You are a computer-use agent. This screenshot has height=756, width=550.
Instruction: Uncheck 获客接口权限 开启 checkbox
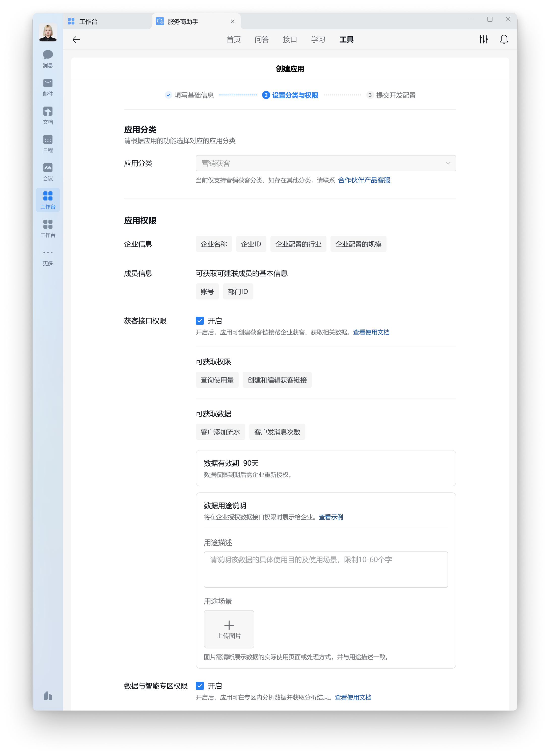pos(200,321)
